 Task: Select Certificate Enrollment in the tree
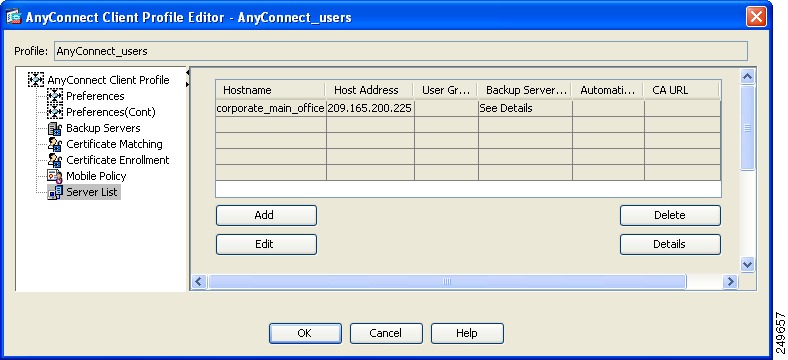118,160
